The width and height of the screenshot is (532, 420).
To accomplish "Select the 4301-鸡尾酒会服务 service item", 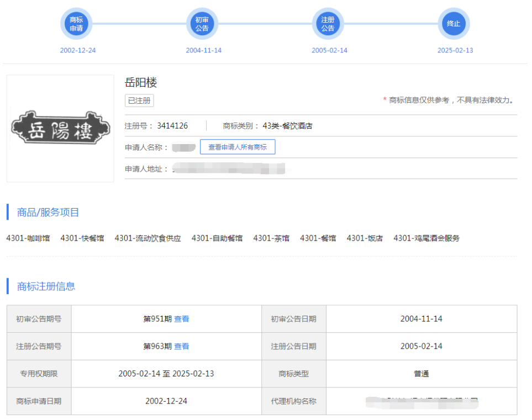I will pyautogui.click(x=426, y=238).
